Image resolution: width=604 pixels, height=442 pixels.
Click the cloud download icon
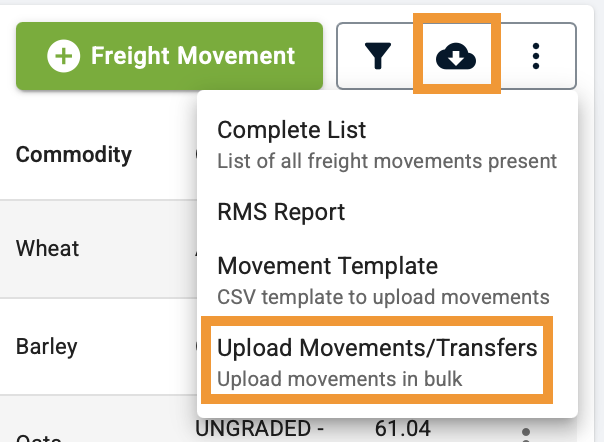click(x=456, y=56)
